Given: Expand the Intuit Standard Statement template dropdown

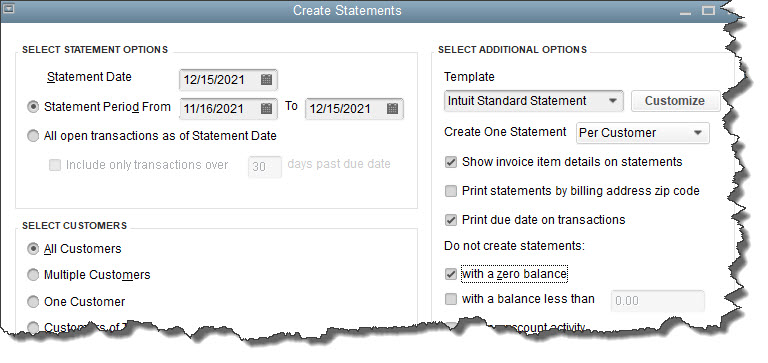Looking at the screenshot, I should coord(534,101).
